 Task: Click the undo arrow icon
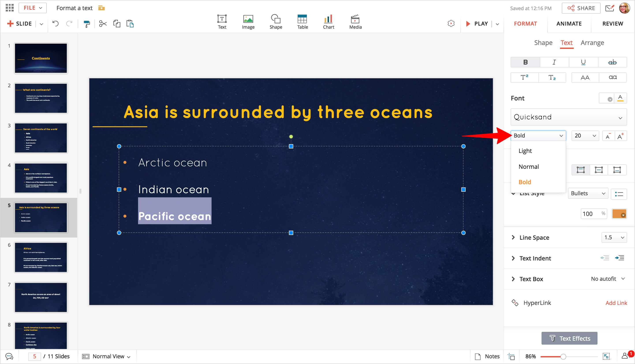coord(56,24)
